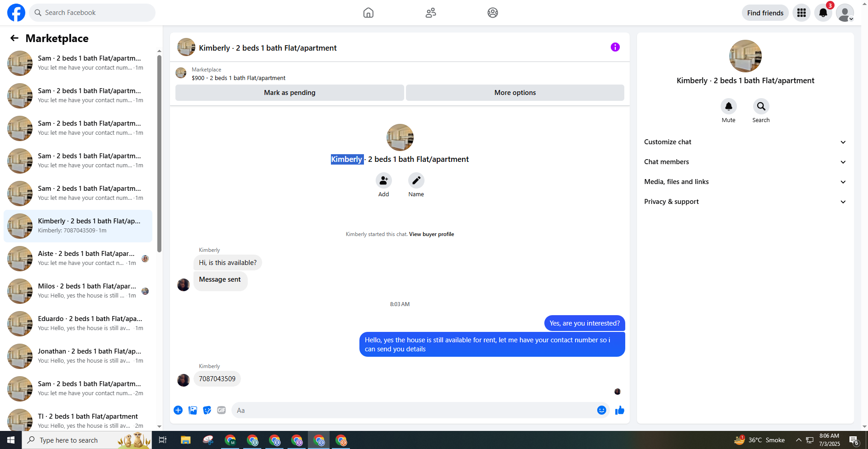Click Kimberly's 7087043509 message bubble
The width and height of the screenshot is (868, 449).
[x=217, y=379]
